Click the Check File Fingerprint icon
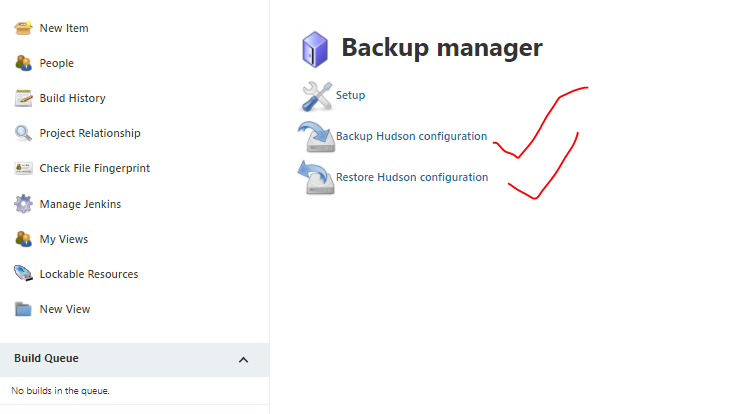This screenshot has height=414, width=739. 23,168
